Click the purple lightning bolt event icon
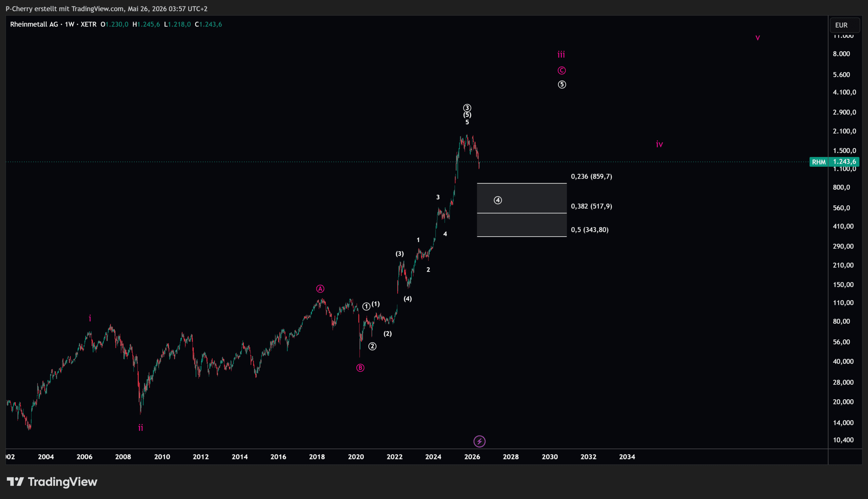The height and width of the screenshot is (499, 868). [x=479, y=441]
